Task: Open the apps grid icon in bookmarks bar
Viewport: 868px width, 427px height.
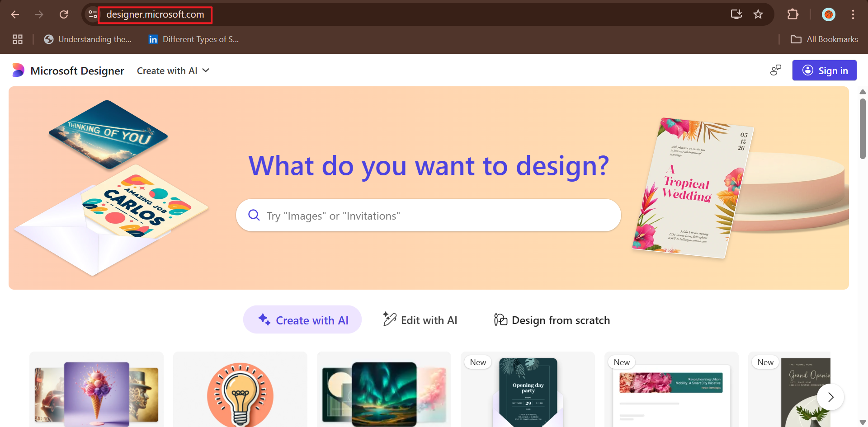Action: click(x=18, y=39)
